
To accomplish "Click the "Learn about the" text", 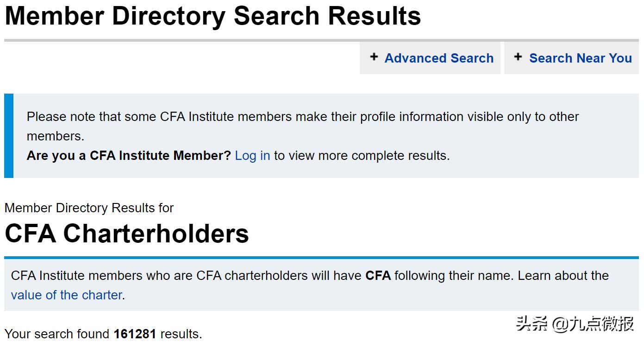I will [x=563, y=276].
